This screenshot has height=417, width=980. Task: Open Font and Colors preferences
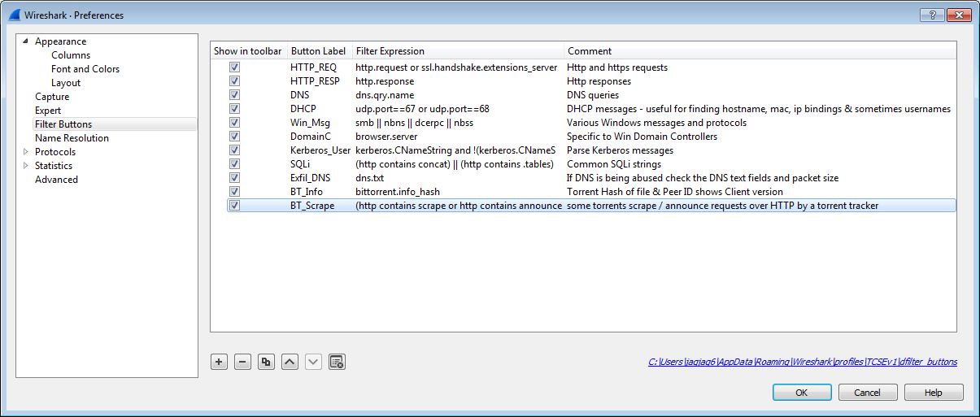[85, 69]
